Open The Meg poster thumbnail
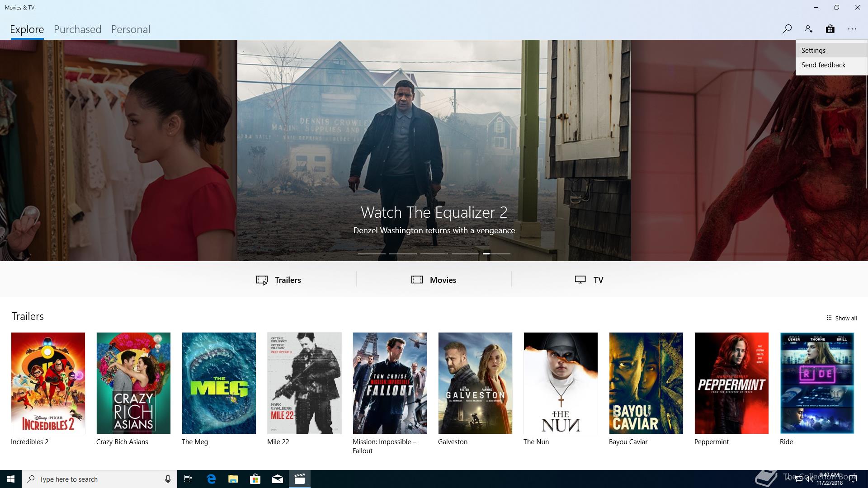Screen dimensions: 868x488 point(219,383)
